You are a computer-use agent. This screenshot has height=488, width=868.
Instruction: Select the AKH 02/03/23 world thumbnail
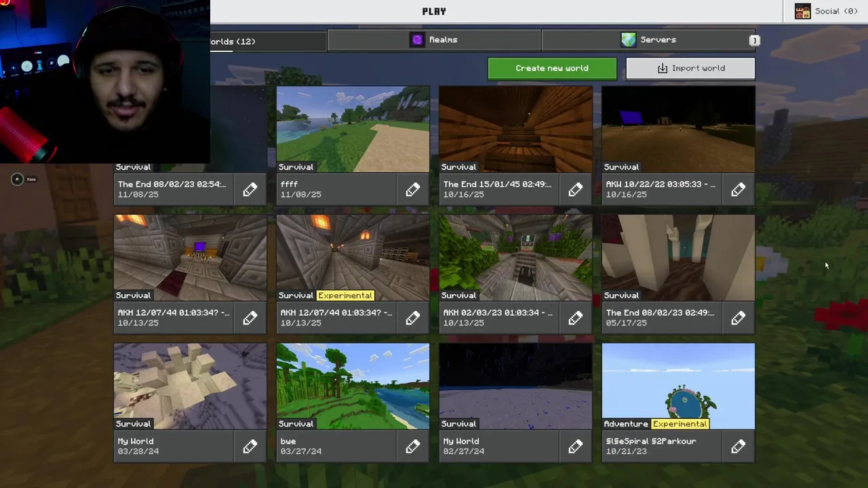click(x=515, y=258)
